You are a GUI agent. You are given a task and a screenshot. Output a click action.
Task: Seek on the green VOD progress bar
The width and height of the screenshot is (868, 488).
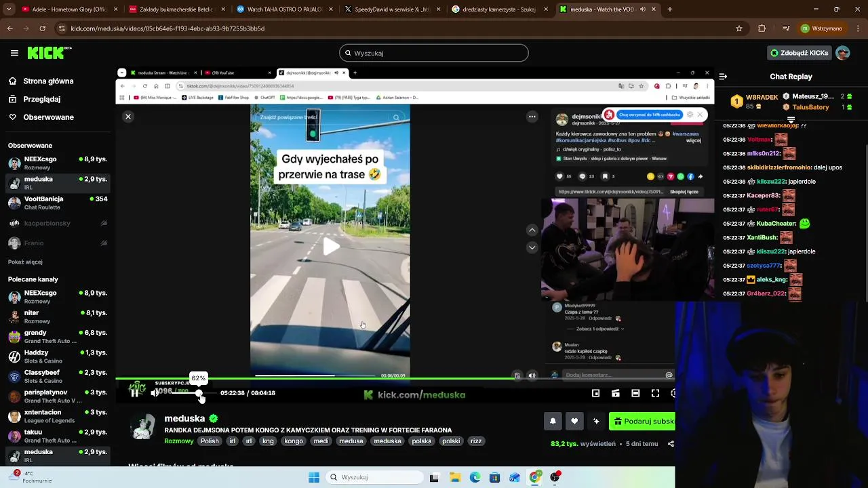pyautogui.click(x=395, y=378)
